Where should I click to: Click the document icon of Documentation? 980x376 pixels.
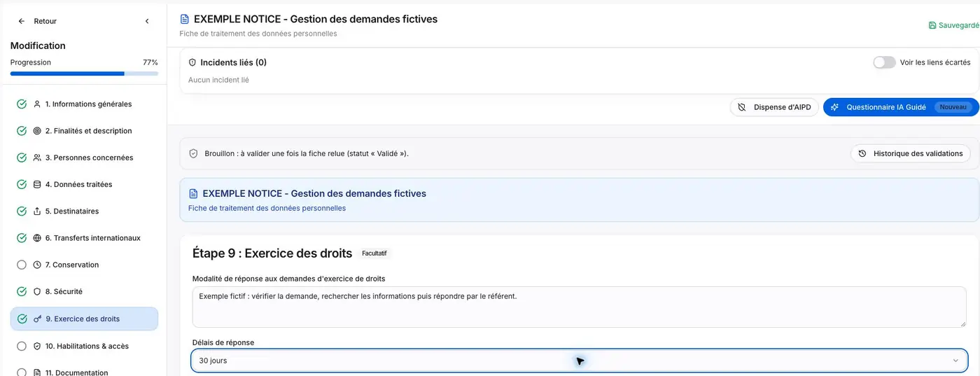pyautogui.click(x=37, y=372)
